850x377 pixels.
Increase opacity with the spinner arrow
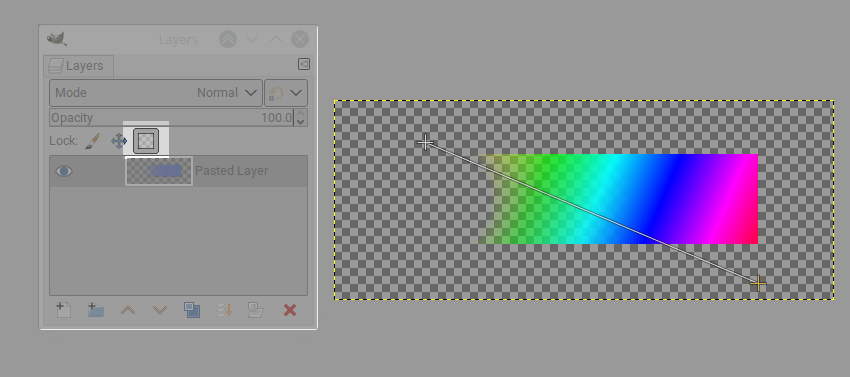click(301, 113)
